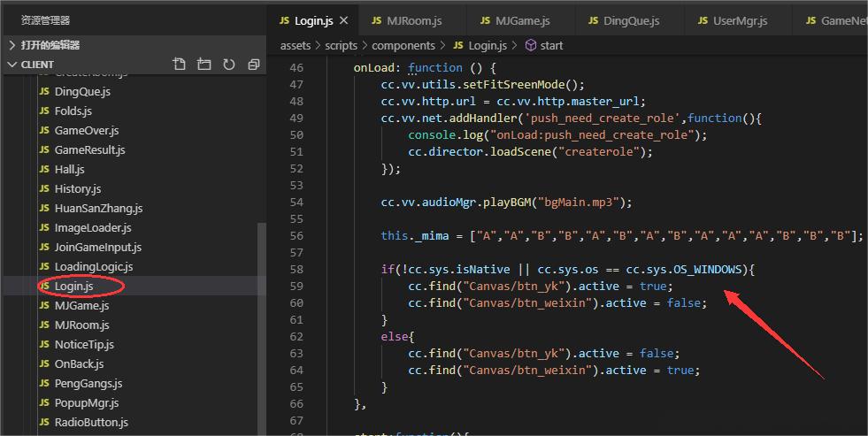Open MJRoom.js in the file tree
Image resolution: width=868 pixels, height=436 pixels.
pos(81,325)
